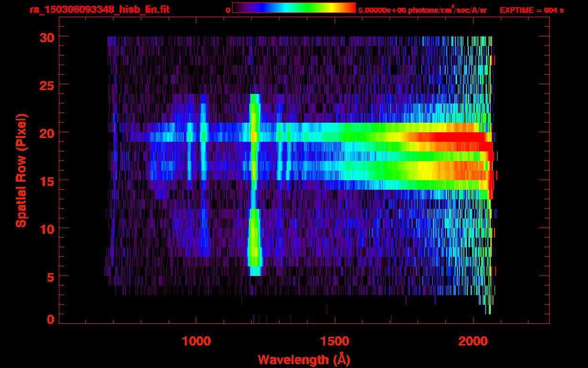The image size is (588, 368).
Task: Click the x-axis tick label 2000
Action: 473,341
